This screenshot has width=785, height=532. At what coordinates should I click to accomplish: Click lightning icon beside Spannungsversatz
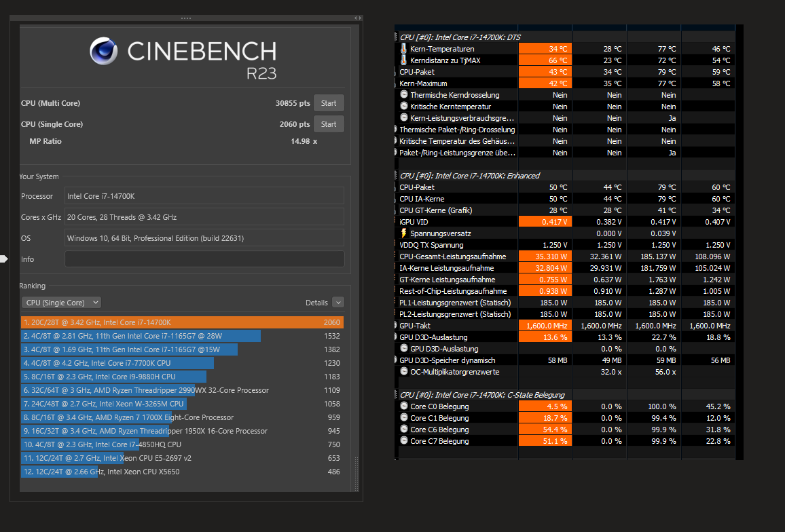(403, 233)
